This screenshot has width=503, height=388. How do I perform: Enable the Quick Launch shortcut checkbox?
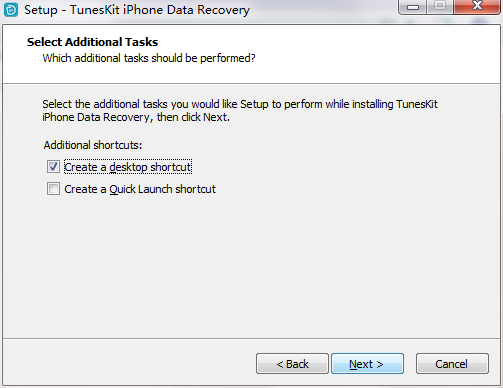[x=53, y=189]
